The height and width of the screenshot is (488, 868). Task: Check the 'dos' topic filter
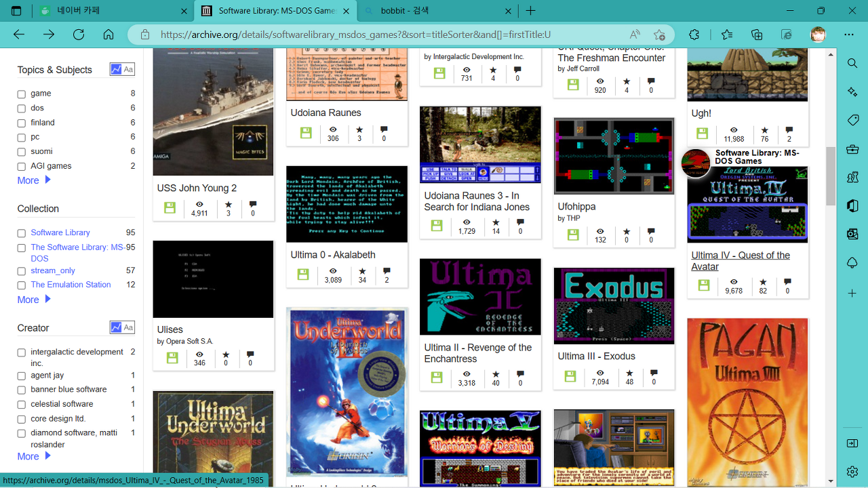click(22, 108)
